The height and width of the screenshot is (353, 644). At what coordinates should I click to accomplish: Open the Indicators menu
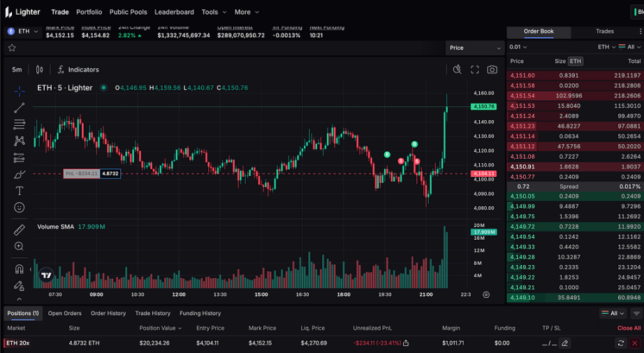point(78,70)
